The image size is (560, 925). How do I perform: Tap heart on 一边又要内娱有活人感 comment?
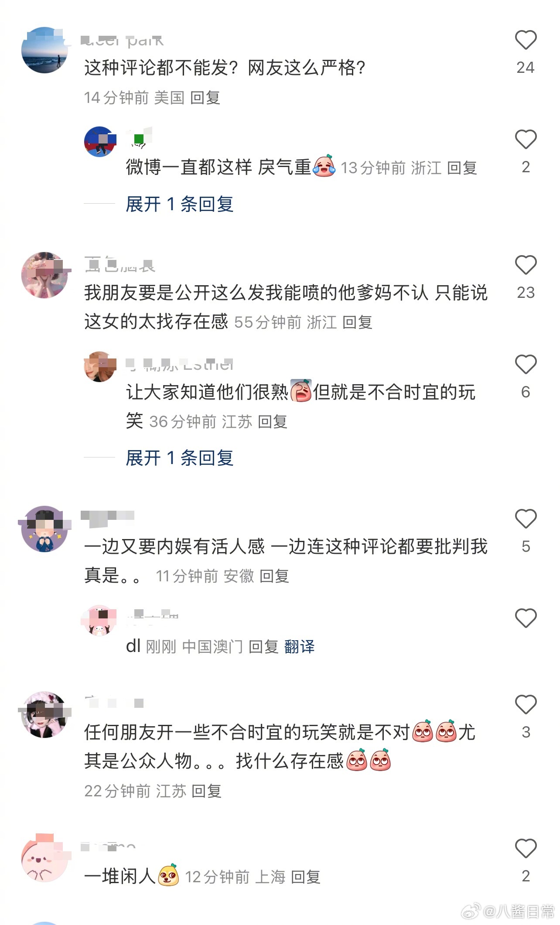point(526,519)
